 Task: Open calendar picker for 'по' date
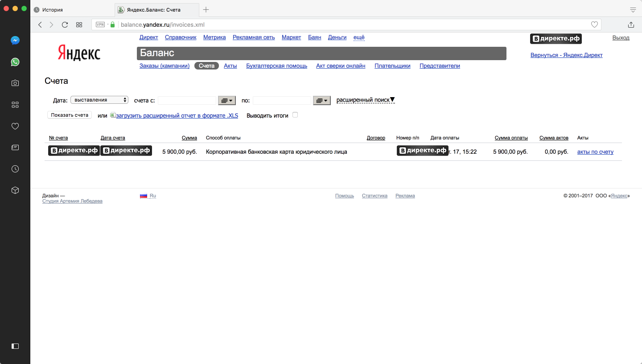pos(322,101)
